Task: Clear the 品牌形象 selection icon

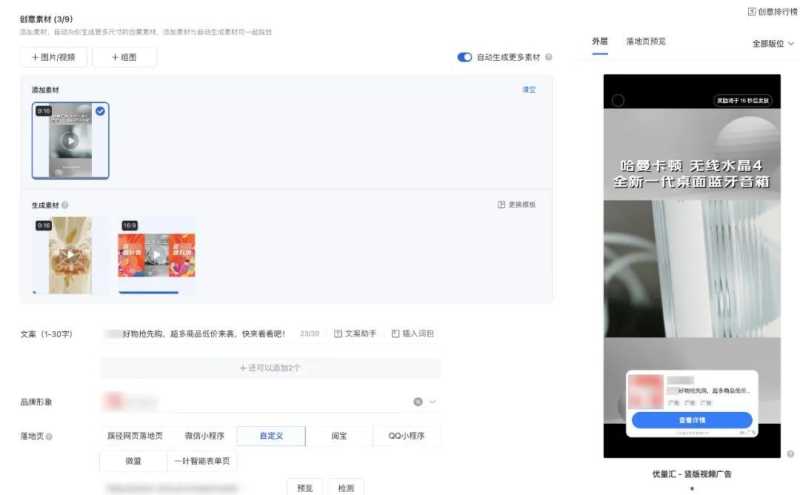Action: (x=418, y=402)
